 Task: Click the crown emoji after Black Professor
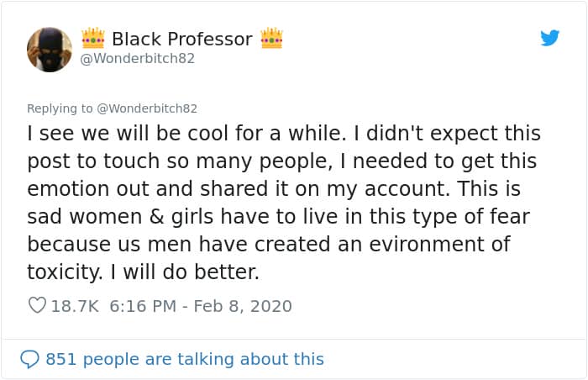(x=271, y=39)
